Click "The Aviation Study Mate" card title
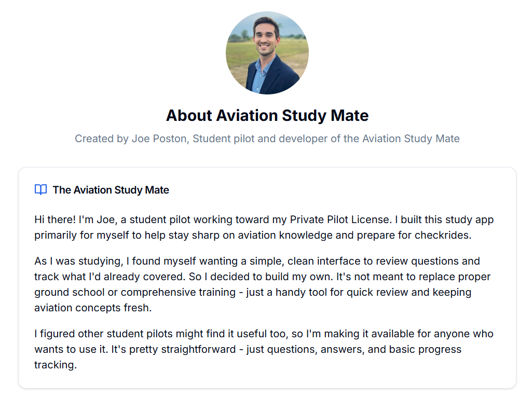The height and width of the screenshot is (399, 532). click(111, 190)
